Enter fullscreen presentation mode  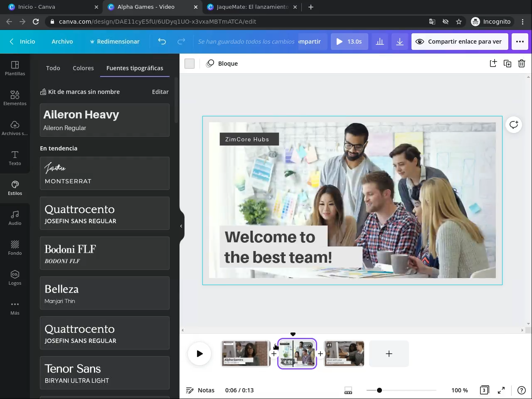[x=501, y=390]
